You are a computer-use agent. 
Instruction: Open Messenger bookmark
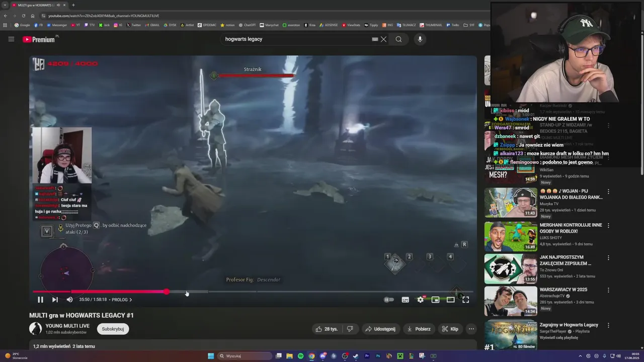tap(57, 25)
